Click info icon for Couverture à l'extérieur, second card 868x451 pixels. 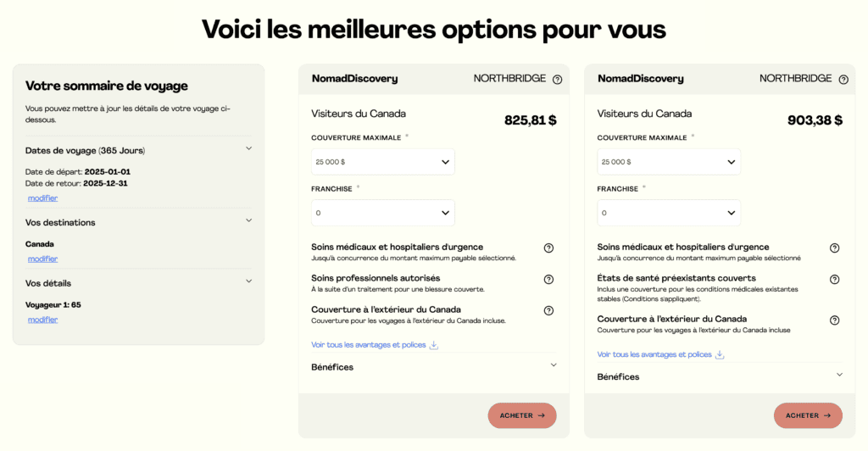(x=834, y=320)
